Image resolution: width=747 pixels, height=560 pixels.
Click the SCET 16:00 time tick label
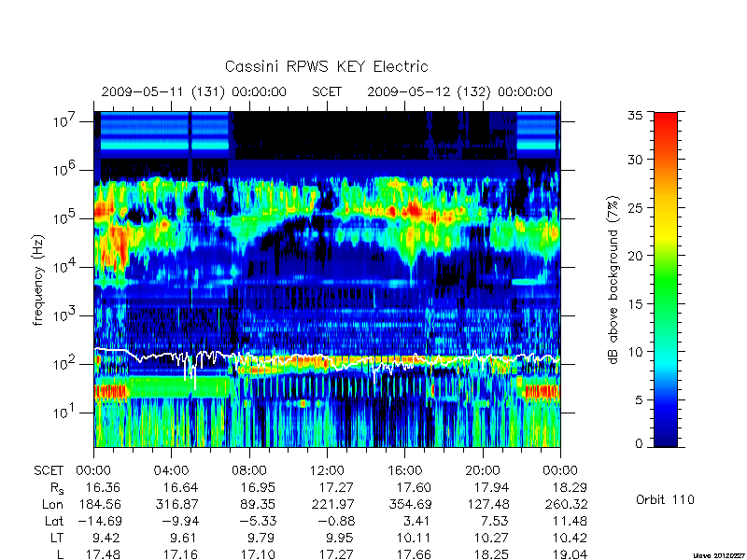pyautogui.click(x=404, y=471)
